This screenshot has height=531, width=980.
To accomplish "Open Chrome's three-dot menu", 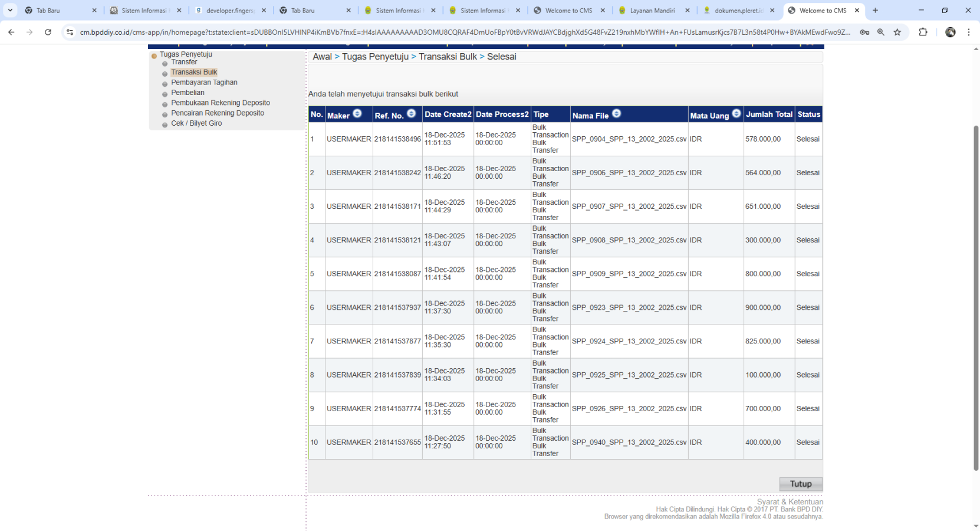I will point(968,32).
